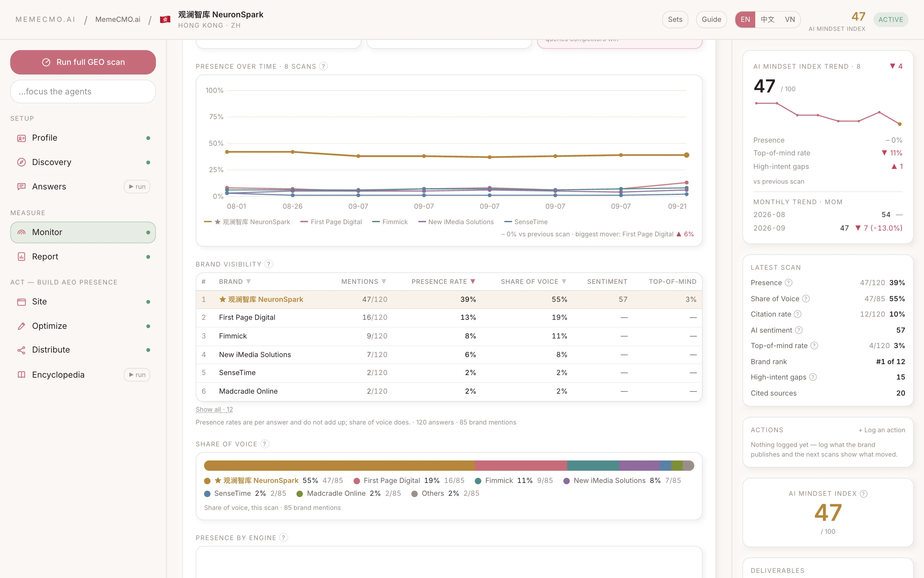
Task: Click the Fimmick teal share-of-voice swatch
Action: pos(478,480)
